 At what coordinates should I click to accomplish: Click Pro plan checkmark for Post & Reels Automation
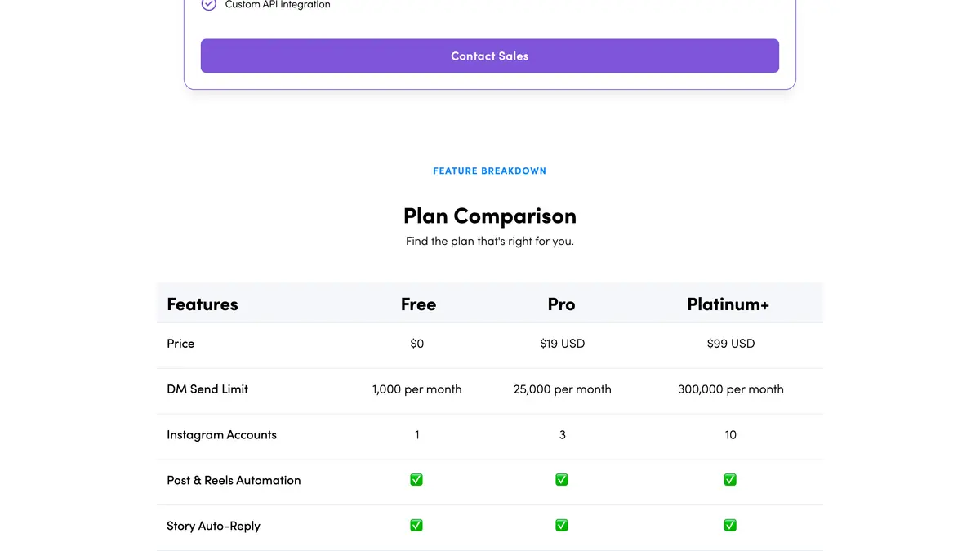(x=562, y=480)
